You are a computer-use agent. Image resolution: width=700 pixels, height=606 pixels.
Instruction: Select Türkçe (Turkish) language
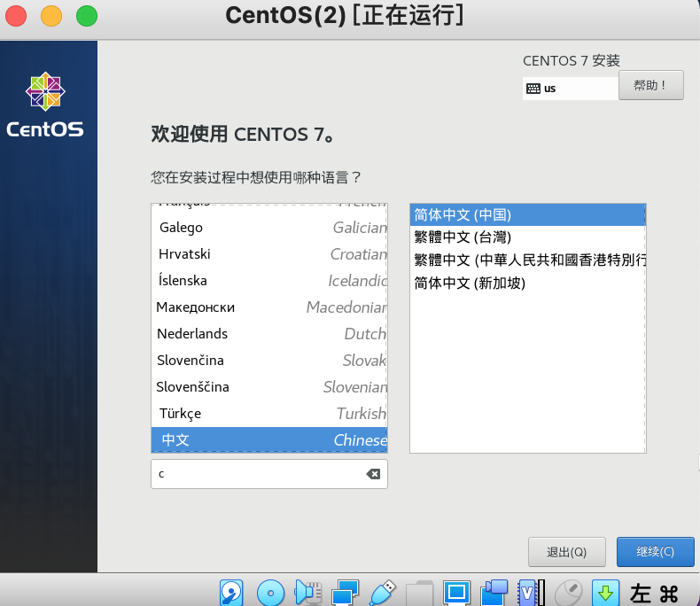[269, 413]
